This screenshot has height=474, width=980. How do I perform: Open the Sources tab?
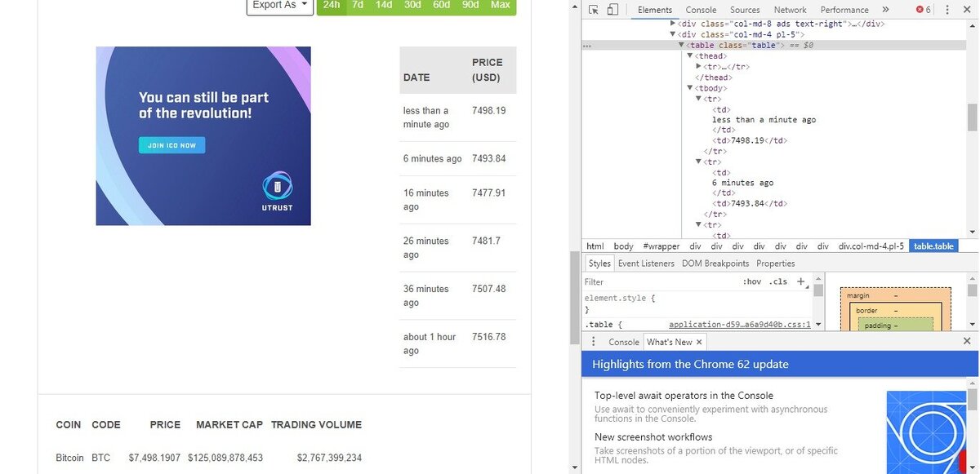pyautogui.click(x=745, y=10)
